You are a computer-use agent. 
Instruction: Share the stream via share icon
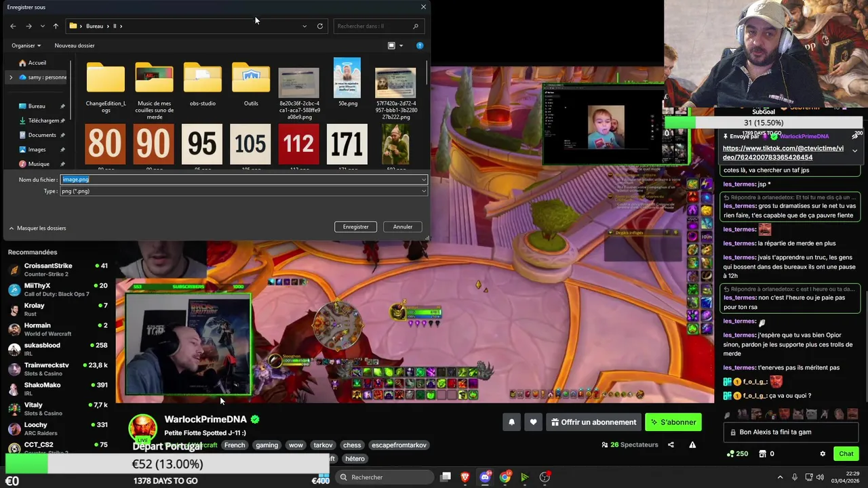[671, 445]
